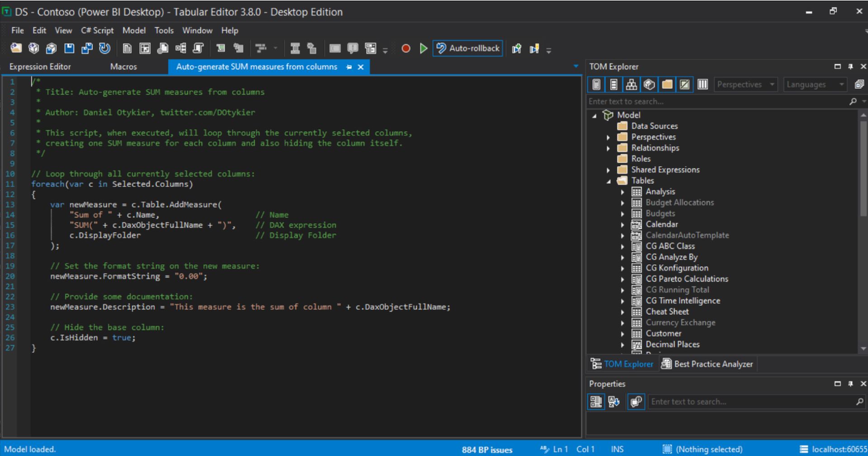Collapse the Model root node
This screenshot has width=868, height=456.
pos(594,115)
